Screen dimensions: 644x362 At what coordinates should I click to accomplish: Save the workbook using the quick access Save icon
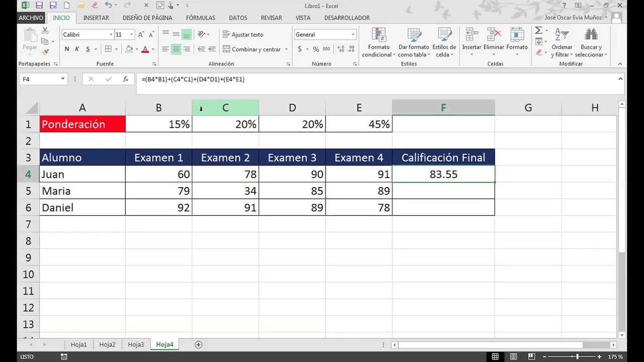click(x=40, y=6)
